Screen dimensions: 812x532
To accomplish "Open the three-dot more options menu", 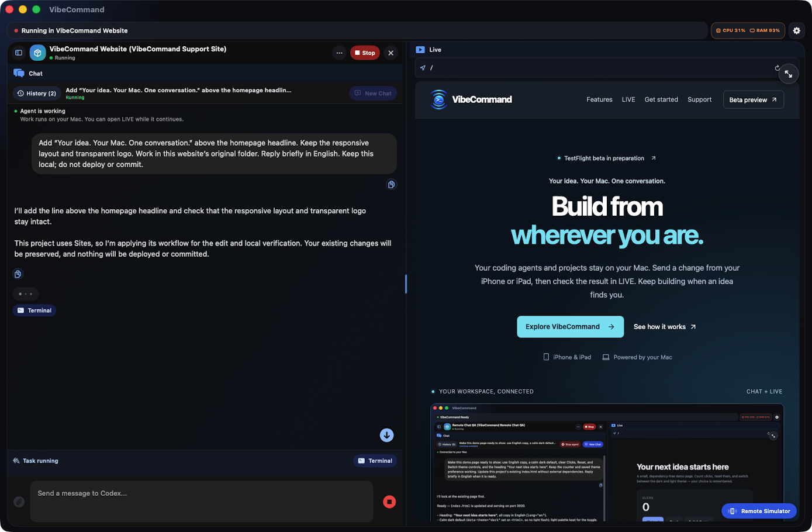I will [x=339, y=53].
